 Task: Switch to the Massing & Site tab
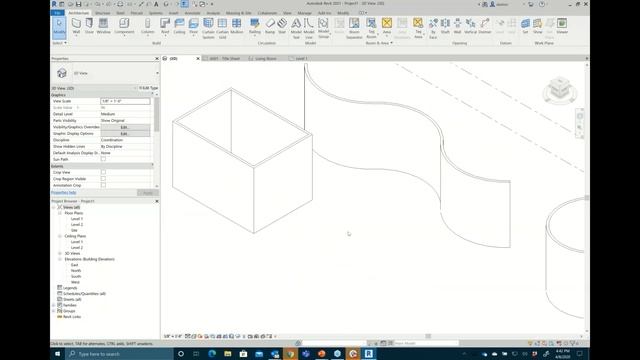[239, 13]
